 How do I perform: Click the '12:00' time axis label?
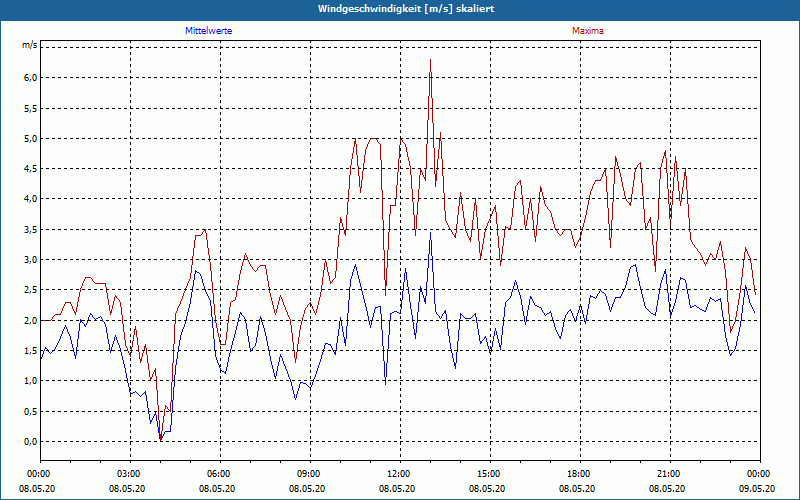[401, 474]
